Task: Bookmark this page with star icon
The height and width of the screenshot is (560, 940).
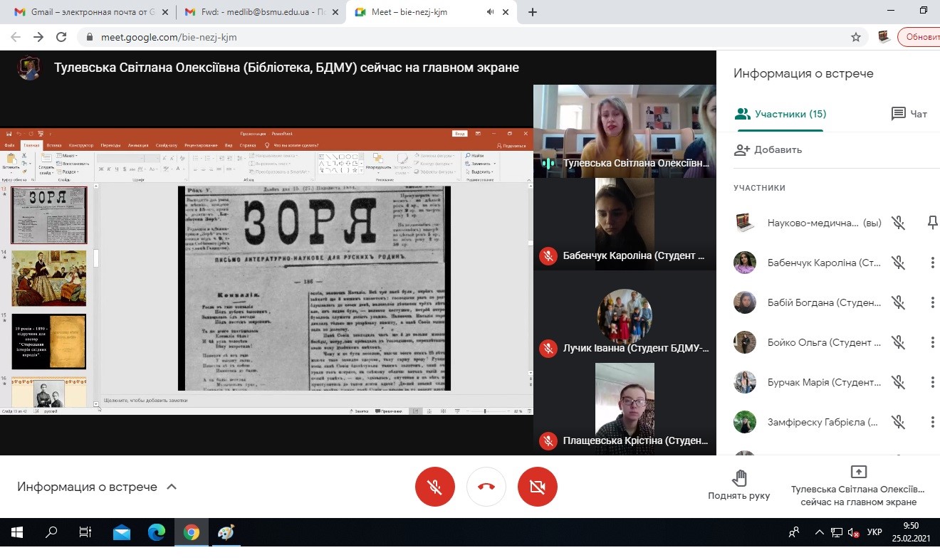Action: point(856,37)
